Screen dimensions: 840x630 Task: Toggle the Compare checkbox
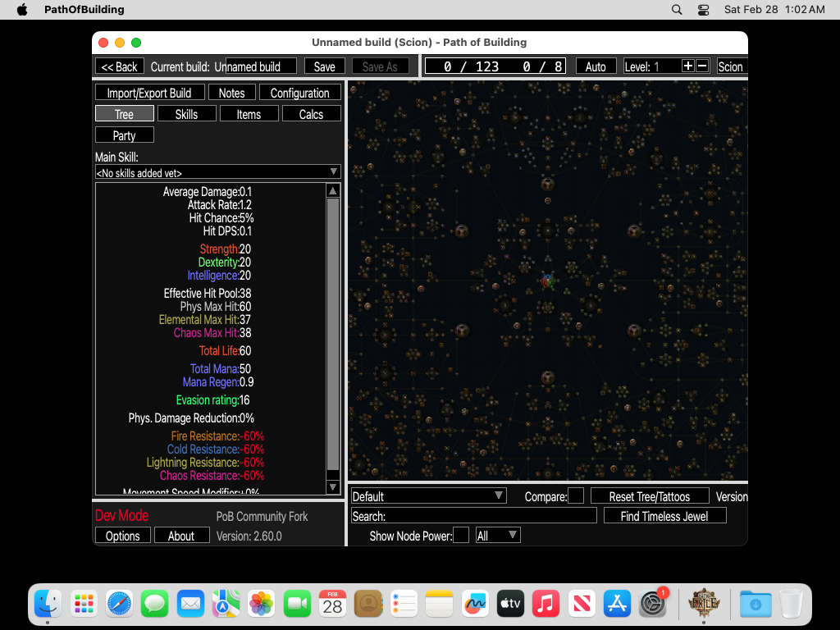576,496
